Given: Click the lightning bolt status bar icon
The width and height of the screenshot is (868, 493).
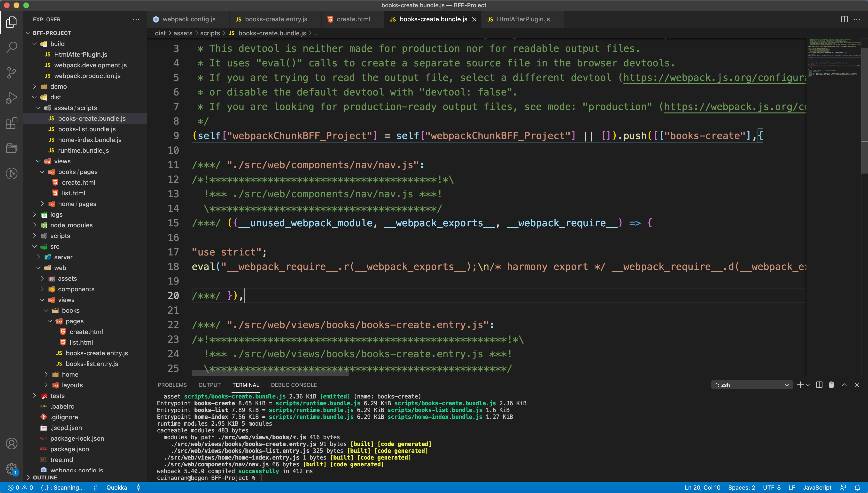Looking at the screenshot, I should (95, 488).
